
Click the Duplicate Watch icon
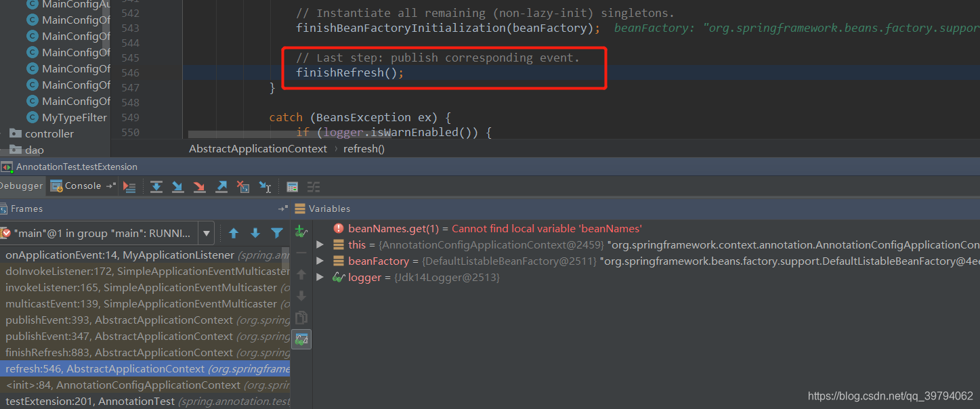[x=301, y=318]
